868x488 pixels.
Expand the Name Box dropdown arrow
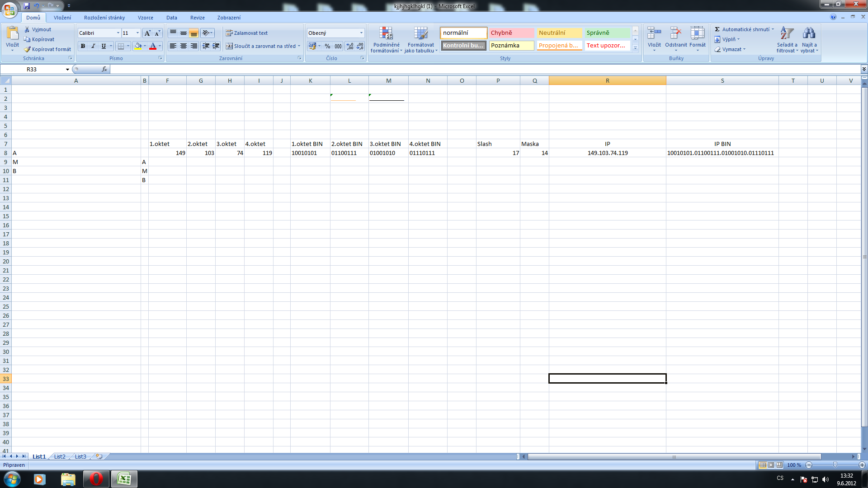[67, 70]
